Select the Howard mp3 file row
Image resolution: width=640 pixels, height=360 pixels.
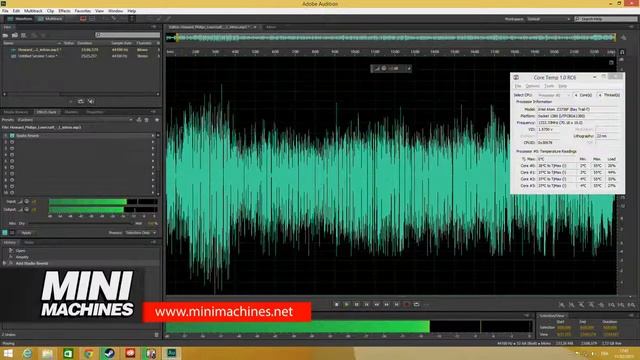click(82, 50)
